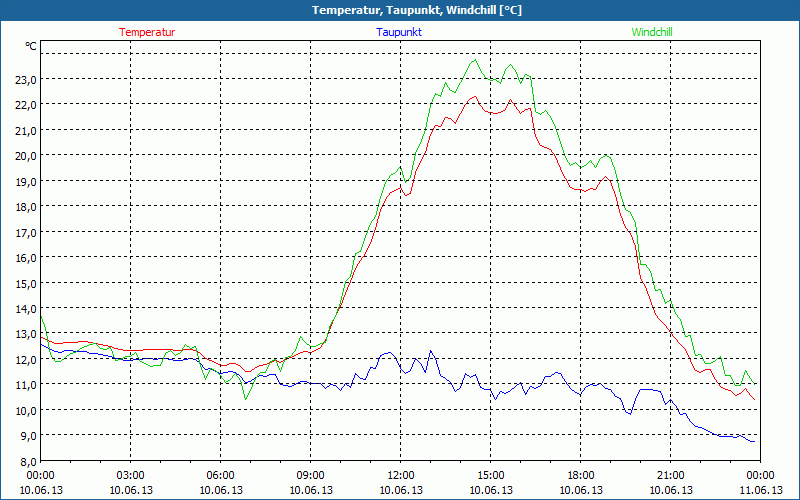Click the °C unit label

pyautogui.click(x=31, y=46)
